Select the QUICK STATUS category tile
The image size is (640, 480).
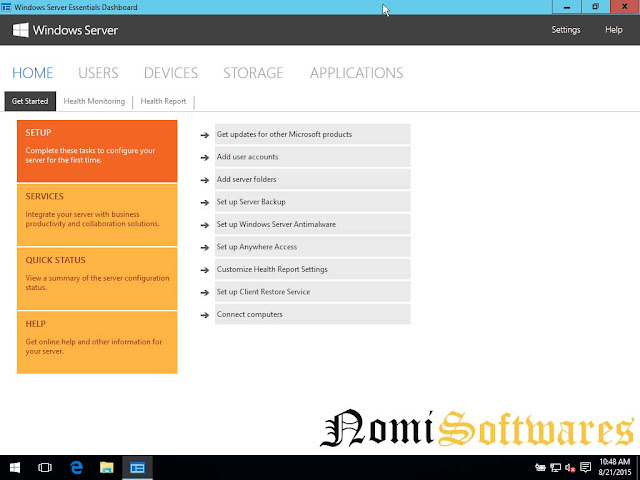(97, 278)
